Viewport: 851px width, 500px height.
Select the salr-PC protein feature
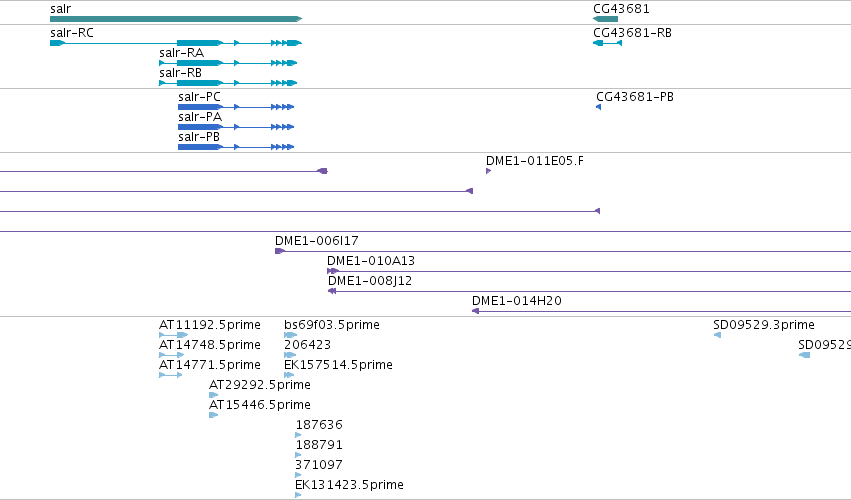click(x=236, y=107)
